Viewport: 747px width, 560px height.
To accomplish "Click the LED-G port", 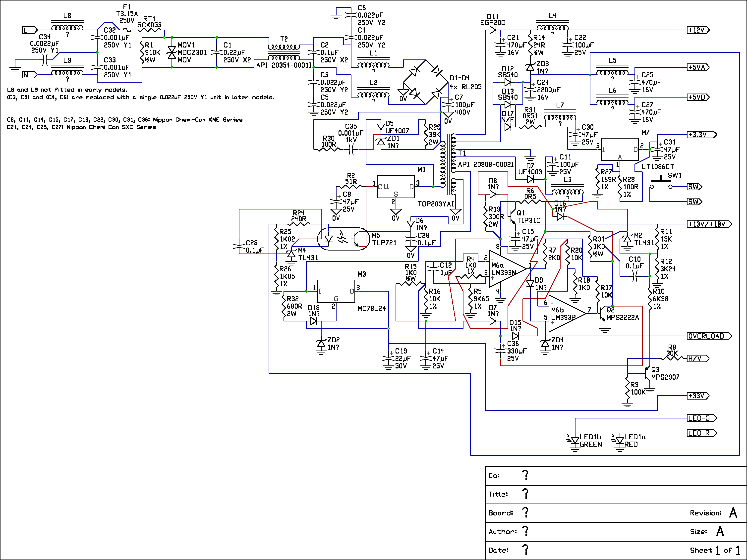I will point(702,418).
